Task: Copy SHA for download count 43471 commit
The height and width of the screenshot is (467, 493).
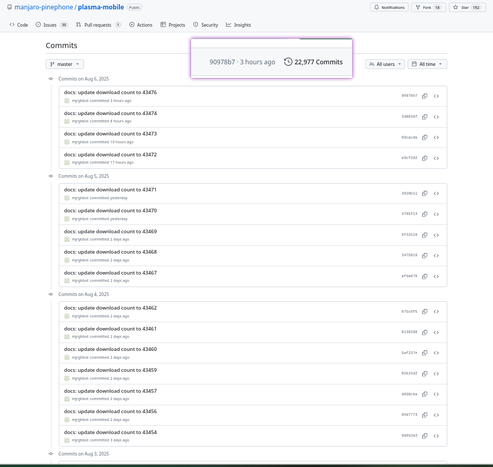Action: 425,193
